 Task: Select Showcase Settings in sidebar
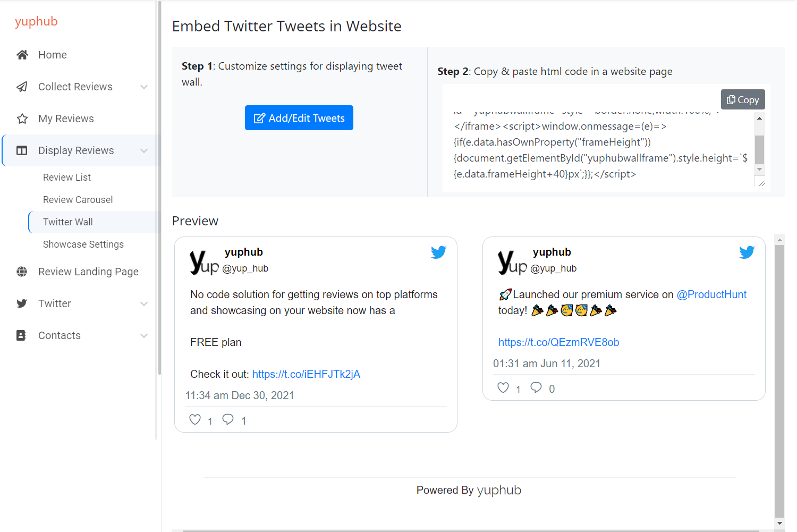83,244
